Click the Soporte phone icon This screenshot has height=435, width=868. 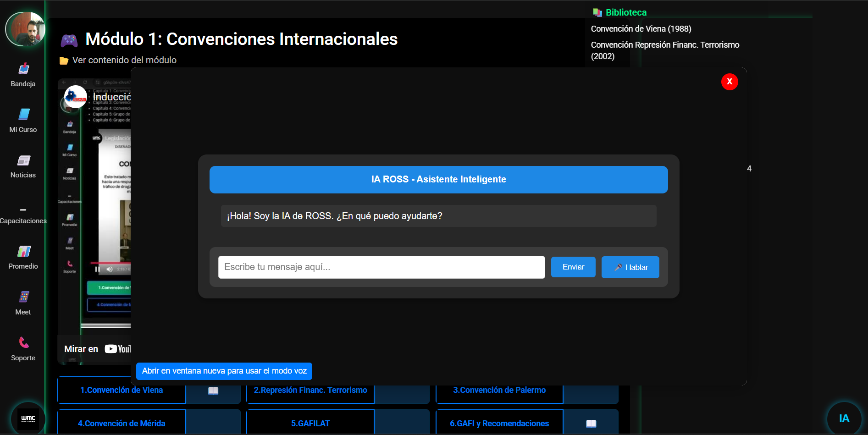coord(23,343)
